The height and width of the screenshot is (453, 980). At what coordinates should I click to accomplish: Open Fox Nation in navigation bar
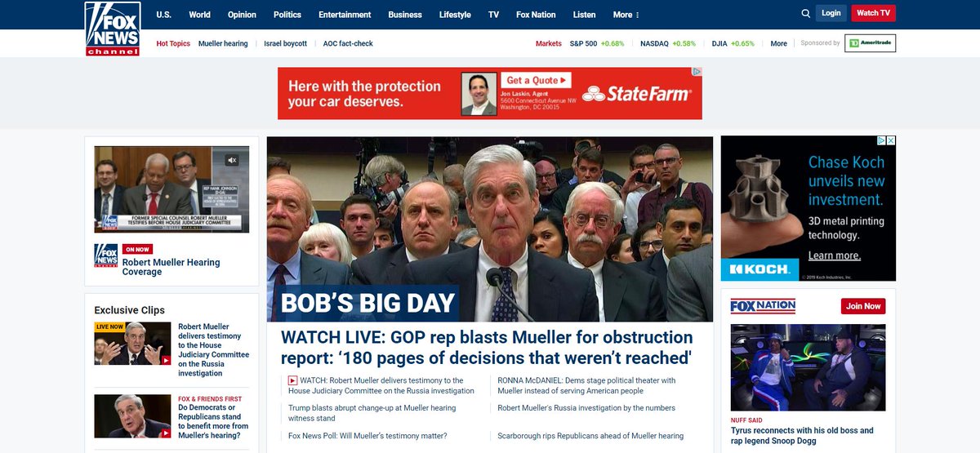[x=536, y=15]
